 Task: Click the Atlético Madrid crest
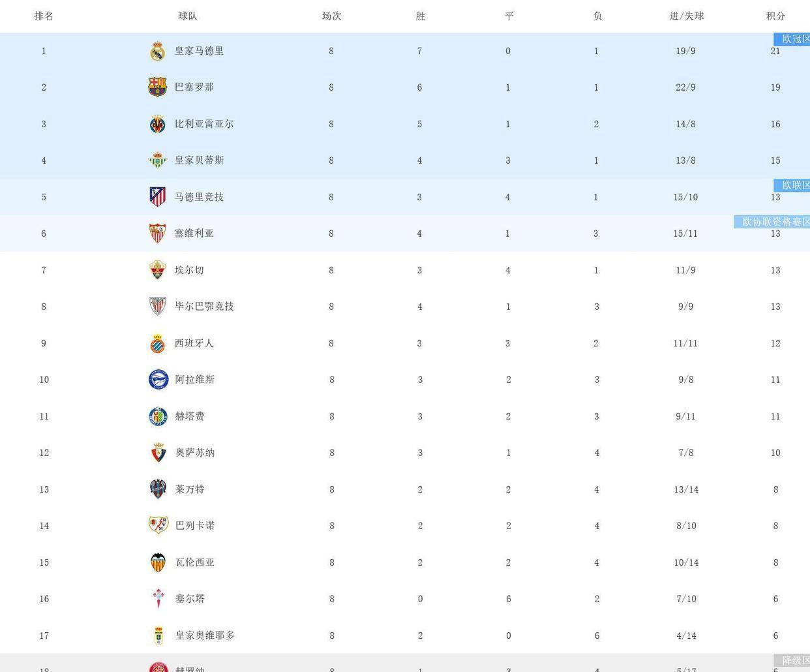point(157,197)
